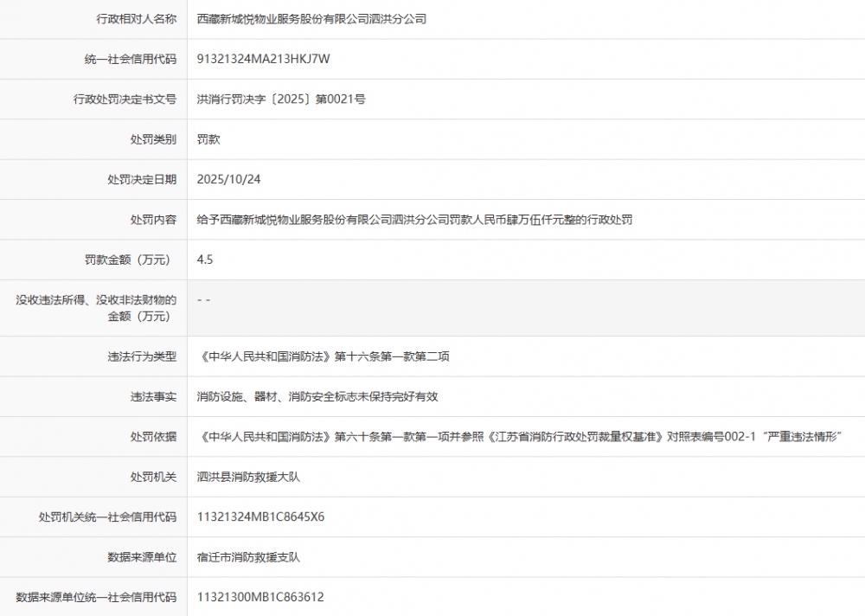
Task: Click the decision date 2025/10/24
Action: tap(228, 179)
